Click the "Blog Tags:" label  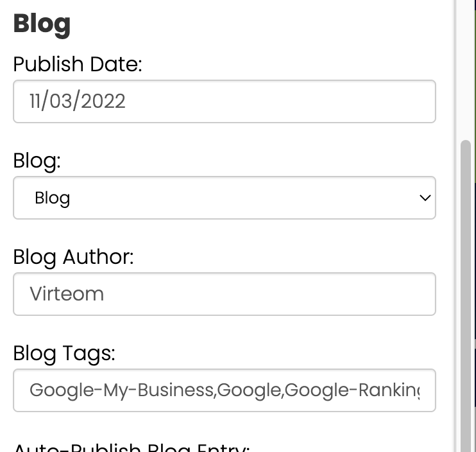coord(64,353)
